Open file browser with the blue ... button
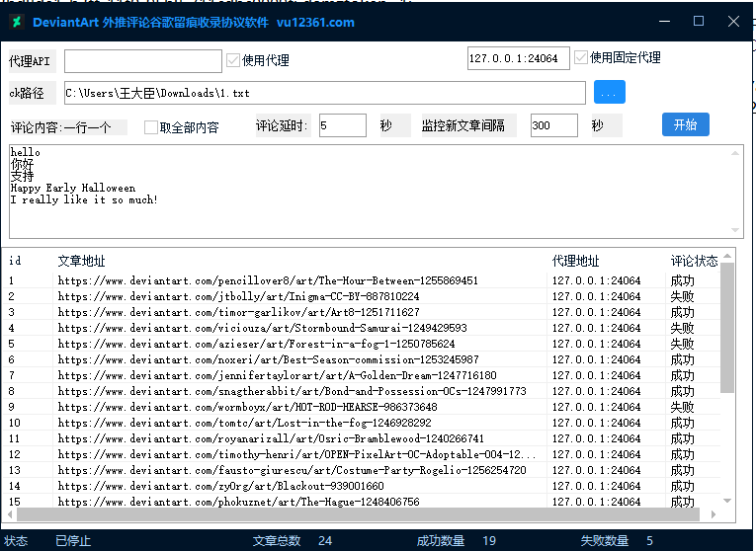 click(610, 92)
